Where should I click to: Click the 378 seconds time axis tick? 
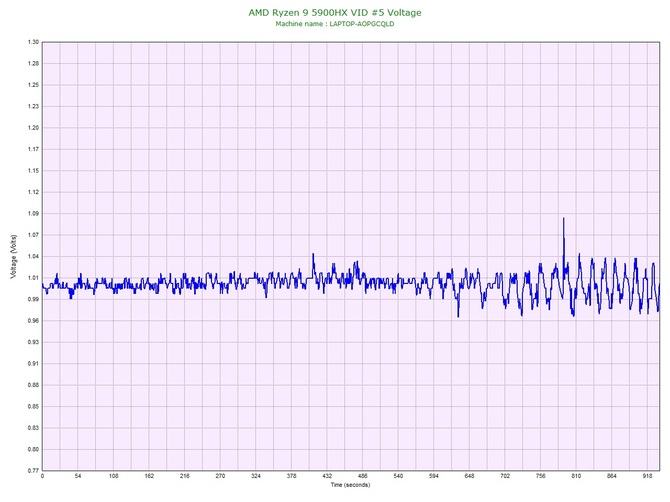click(x=291, y=476)
